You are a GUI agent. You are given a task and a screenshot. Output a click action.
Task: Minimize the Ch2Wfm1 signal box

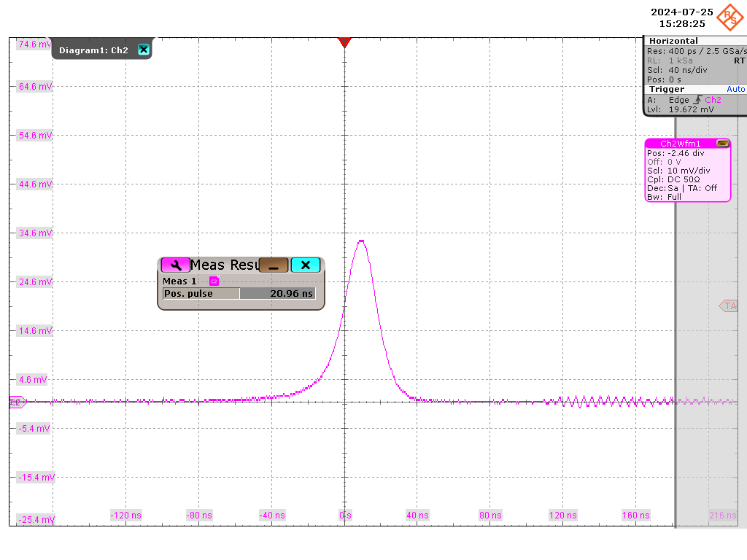[x=722, y=144]
